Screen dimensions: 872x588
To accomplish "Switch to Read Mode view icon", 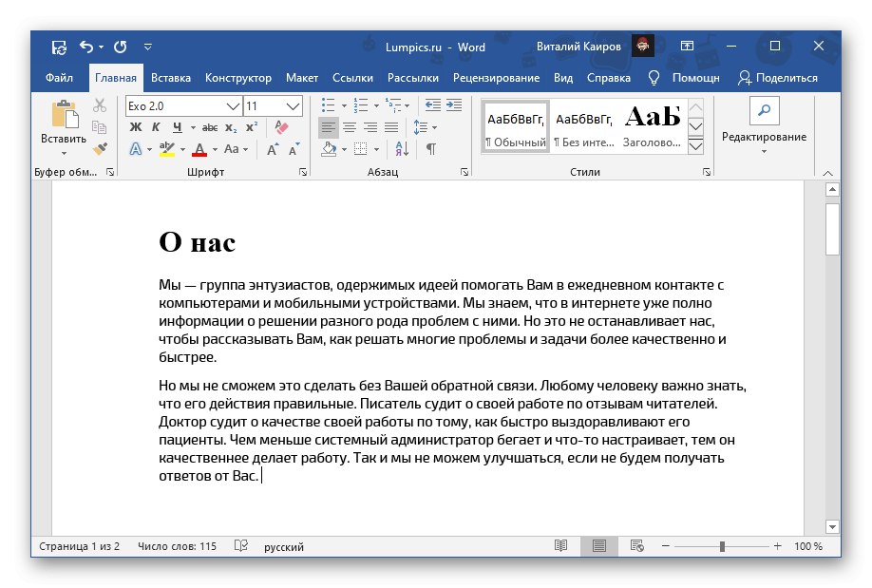I will pyautogui.click(x=561, y=546).
